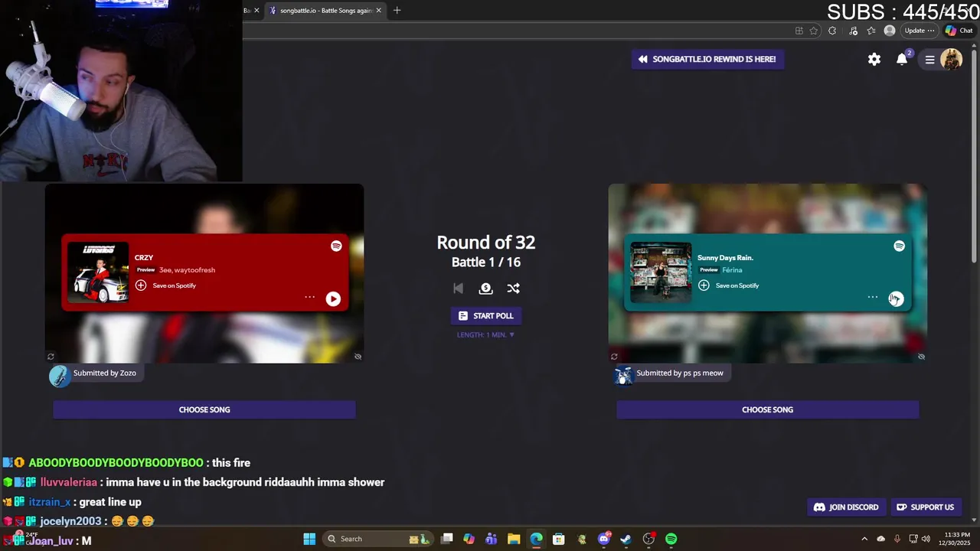The height and width of the screenshot is (551, 980).
Task: Open more options on the CRZY embed
Action: pos(309,297)
